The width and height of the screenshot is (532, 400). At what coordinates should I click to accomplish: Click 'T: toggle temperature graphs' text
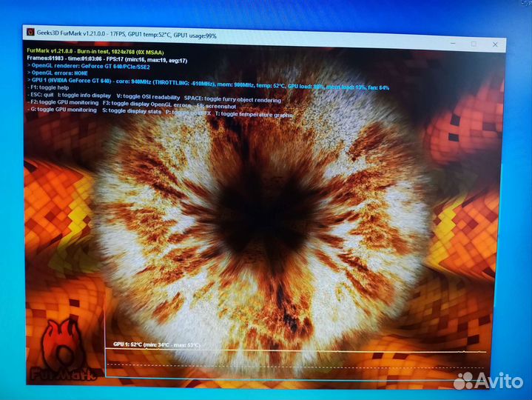coord(254,115)
